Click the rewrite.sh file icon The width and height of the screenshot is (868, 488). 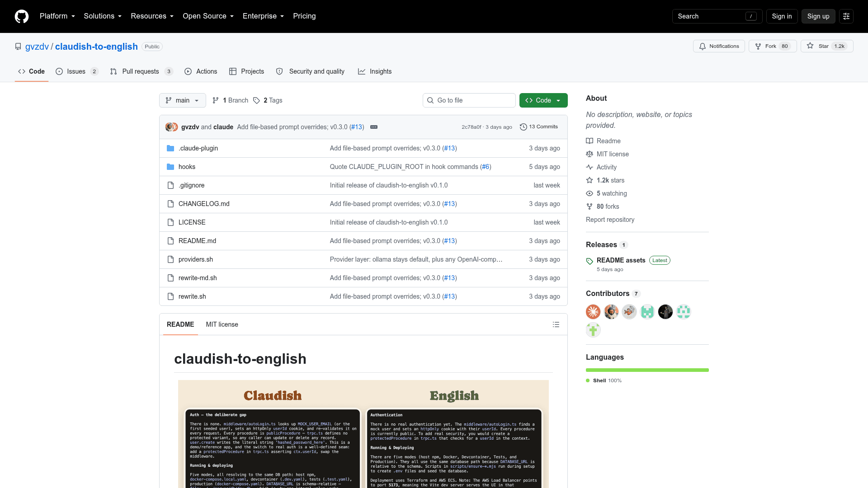[x=170, y=296]
